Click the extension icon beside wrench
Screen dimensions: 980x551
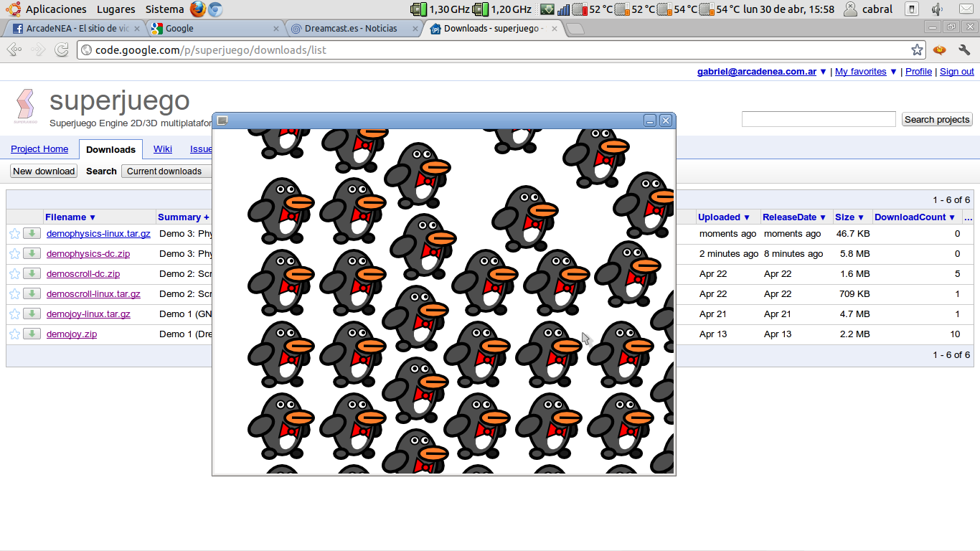pos(940,50)
